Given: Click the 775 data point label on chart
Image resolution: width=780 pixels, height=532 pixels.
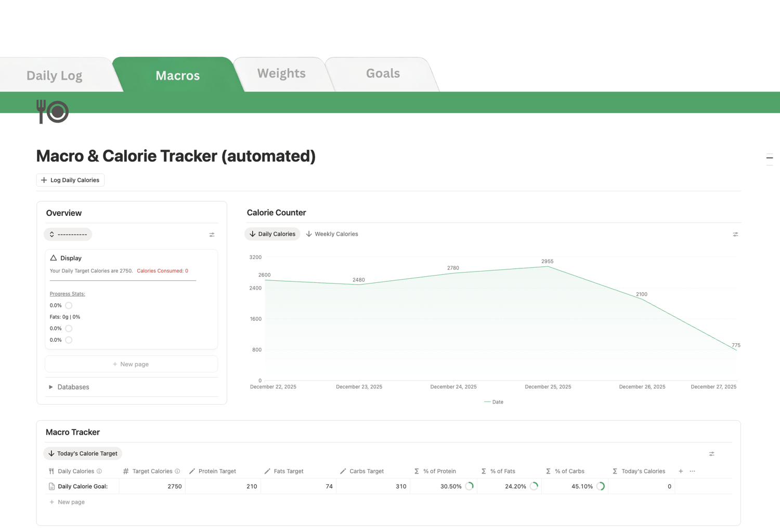Looking at the screenshot, I should [x=736, y=345].
